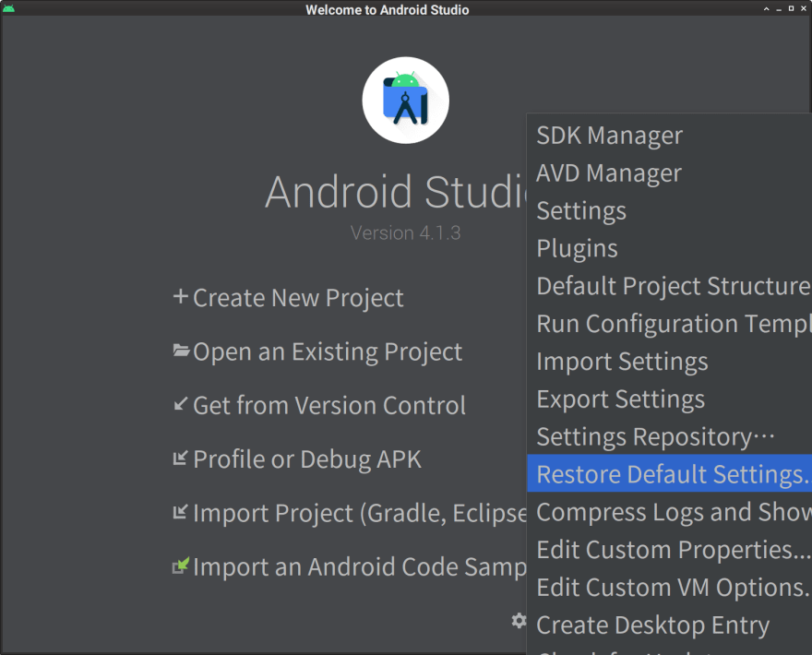Click the green icon beside Import an Android Code Sample
Screen dimensions: 812x655
(x=181, y=566)
